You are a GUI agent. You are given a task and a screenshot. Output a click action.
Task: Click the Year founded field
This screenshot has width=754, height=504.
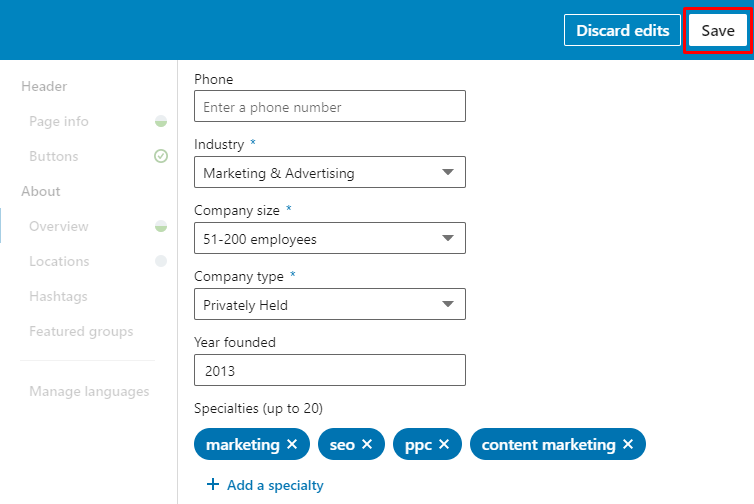point(330,370)
